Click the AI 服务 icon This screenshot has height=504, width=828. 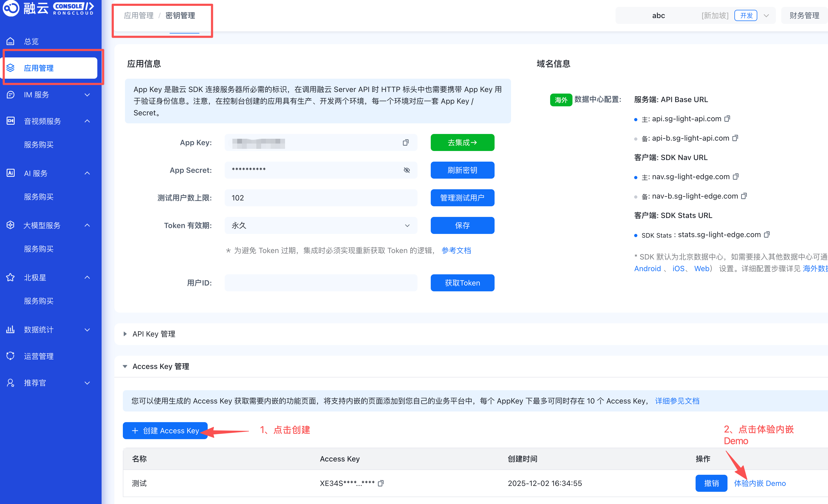click(x=10, y=173)
